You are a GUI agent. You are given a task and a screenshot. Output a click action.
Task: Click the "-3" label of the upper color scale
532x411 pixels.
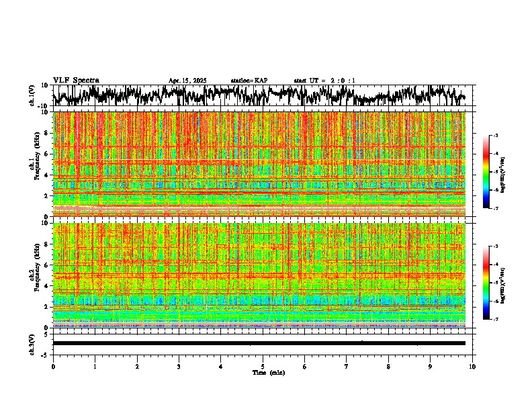495,135
